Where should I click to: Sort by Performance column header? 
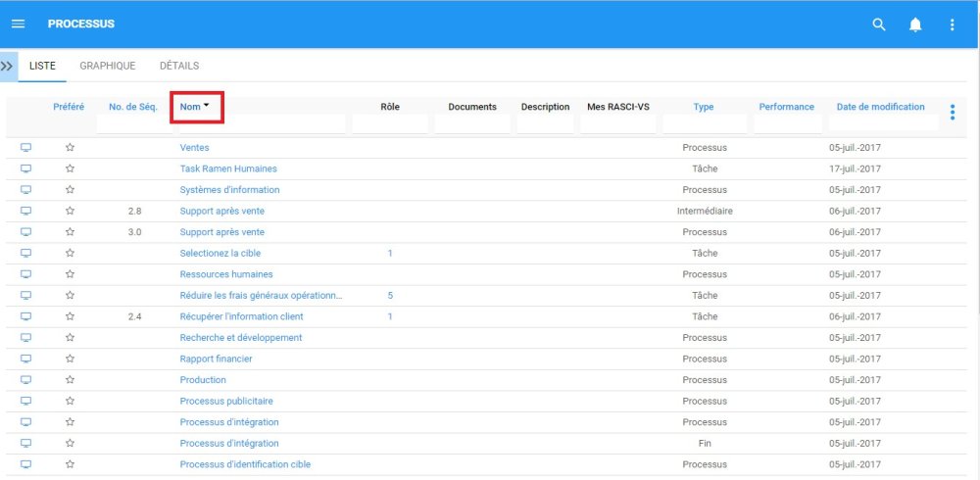tap(786, 107)
